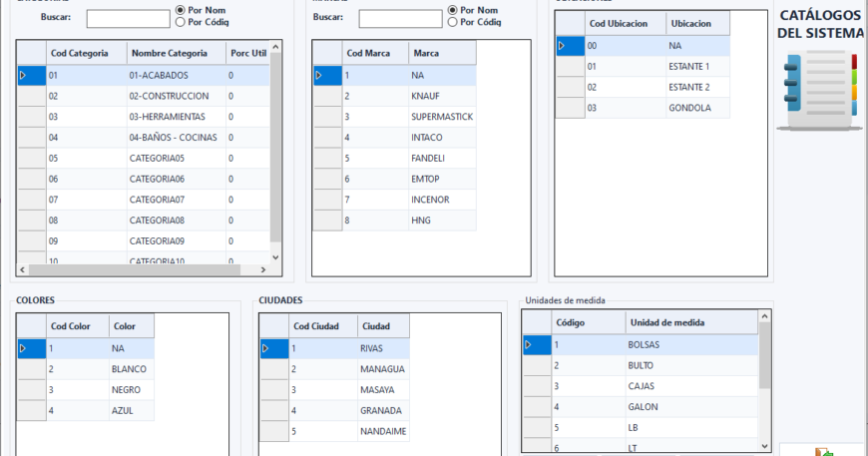The image size is (868, 456).
Task: Click Ciudad column header
Action: pyautogui.click(x=384, y=326)
